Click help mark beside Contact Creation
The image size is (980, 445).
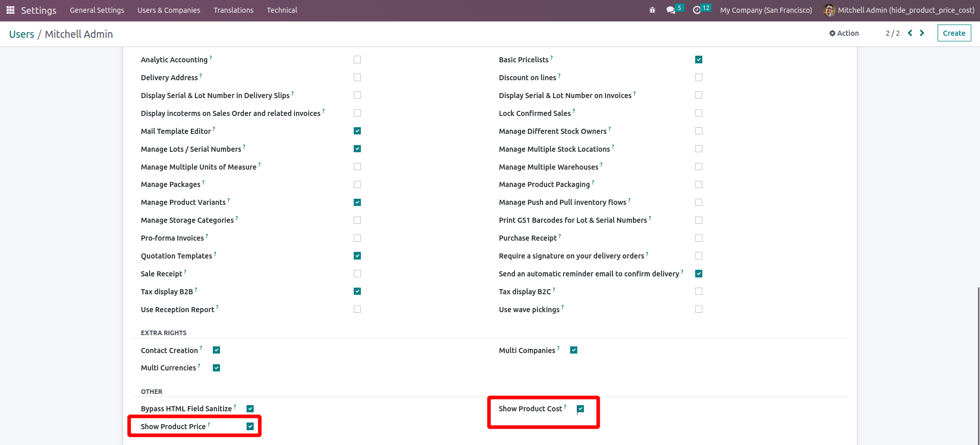coord(201,348)
